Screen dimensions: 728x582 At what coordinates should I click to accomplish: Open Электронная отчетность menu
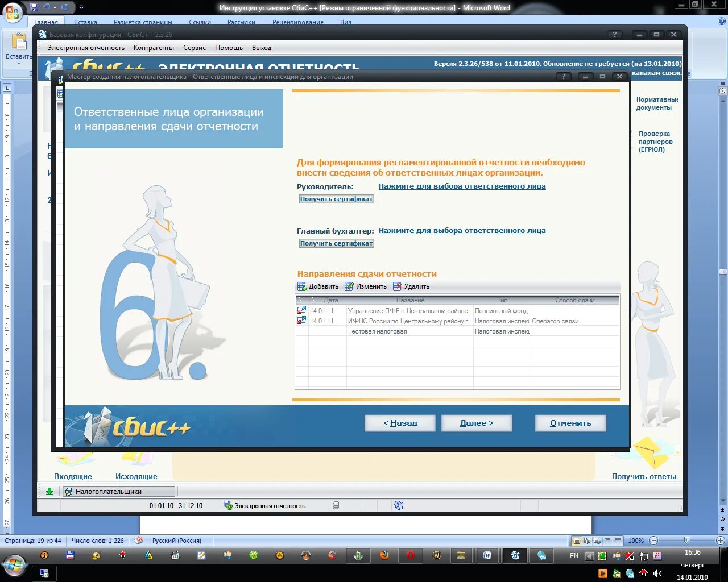(x=86, y=48)
